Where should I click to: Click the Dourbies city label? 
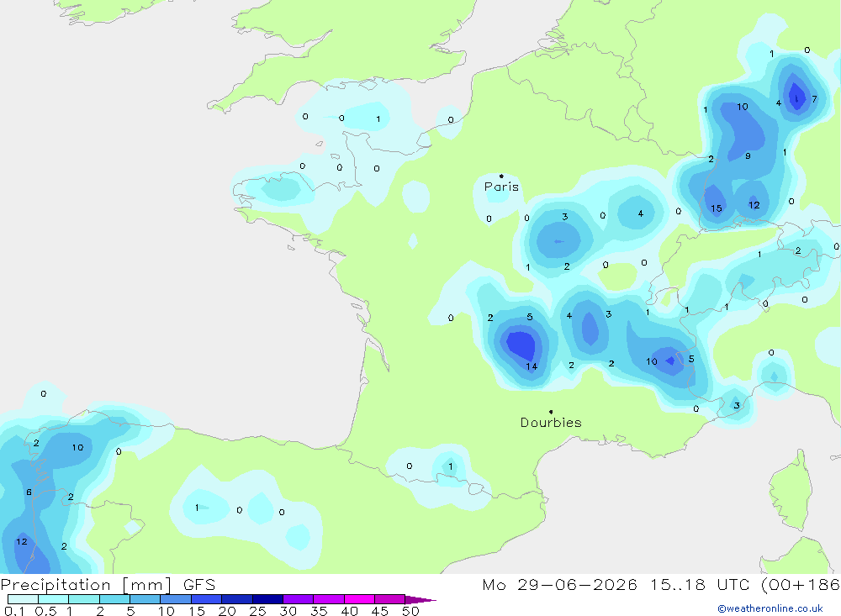click(x=551, y=423)
